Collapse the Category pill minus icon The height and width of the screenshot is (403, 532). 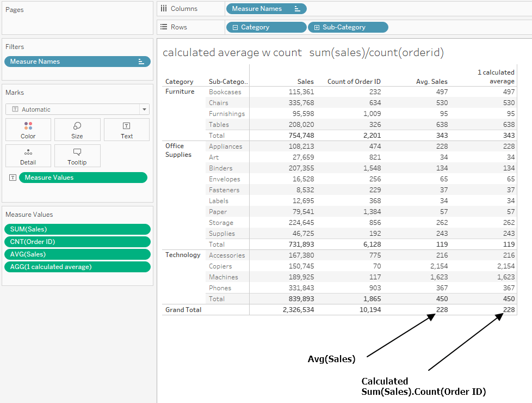tap(235, 28)
